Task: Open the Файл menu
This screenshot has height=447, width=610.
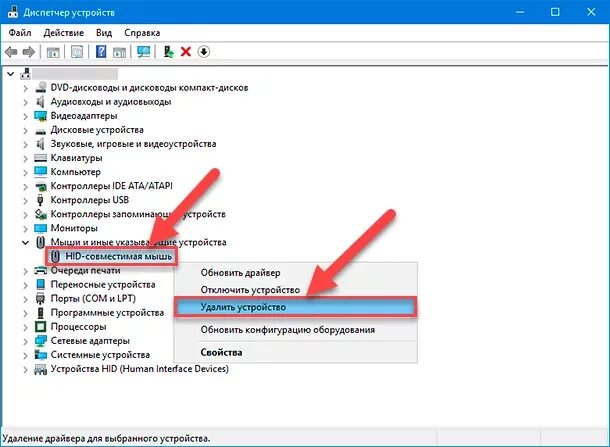Action: tap(20, 33)
